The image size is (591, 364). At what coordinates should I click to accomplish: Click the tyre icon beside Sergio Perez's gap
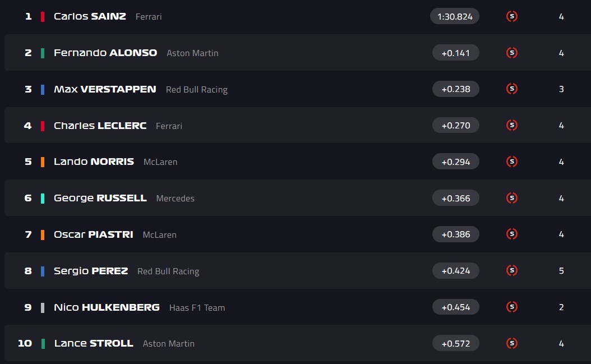coord(511,270)
